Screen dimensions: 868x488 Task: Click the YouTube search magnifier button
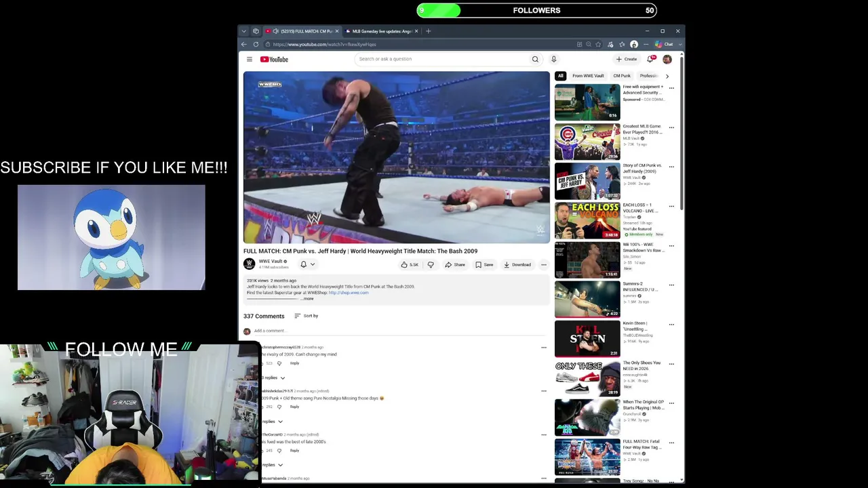[x=535, y=59]
